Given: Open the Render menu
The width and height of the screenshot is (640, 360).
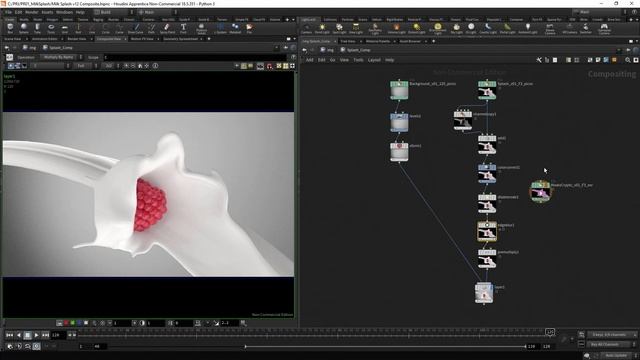Looking at the screenshot, I should click(31, 12).
